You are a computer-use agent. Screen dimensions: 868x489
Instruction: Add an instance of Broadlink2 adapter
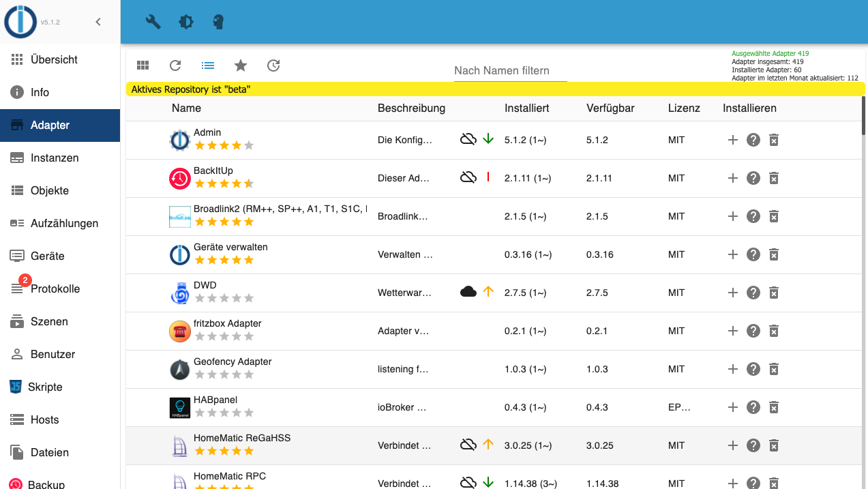(x=733, y=216)
